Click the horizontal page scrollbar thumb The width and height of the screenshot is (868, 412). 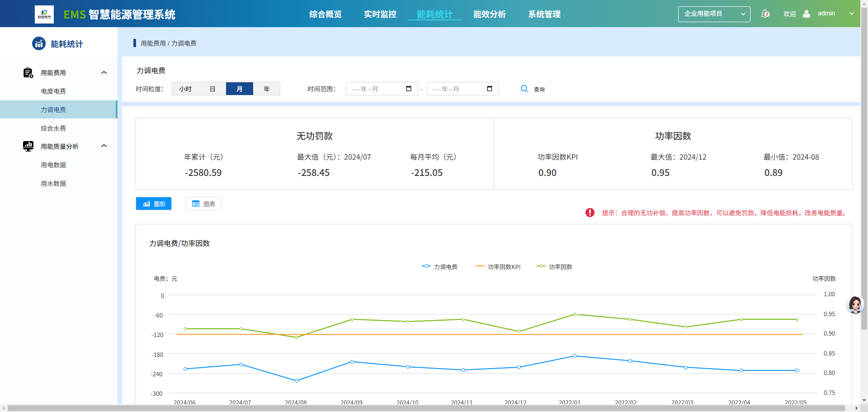[426, 408]
